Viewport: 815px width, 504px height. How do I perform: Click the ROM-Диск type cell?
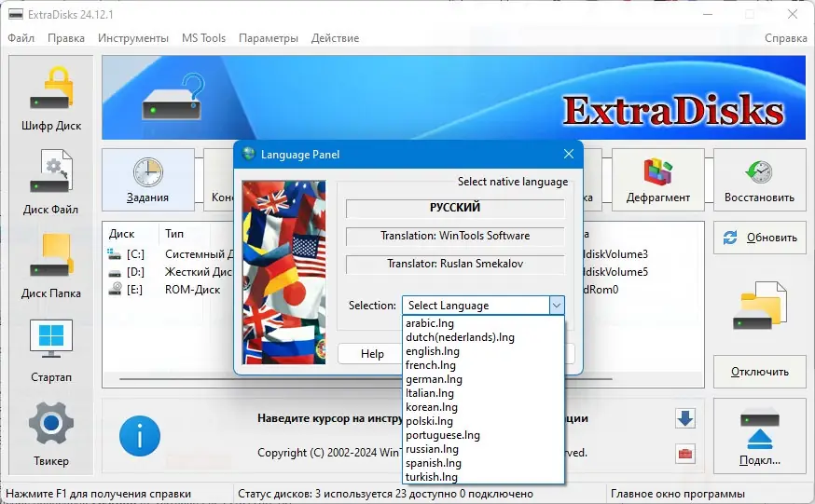[x=193, y=289]
